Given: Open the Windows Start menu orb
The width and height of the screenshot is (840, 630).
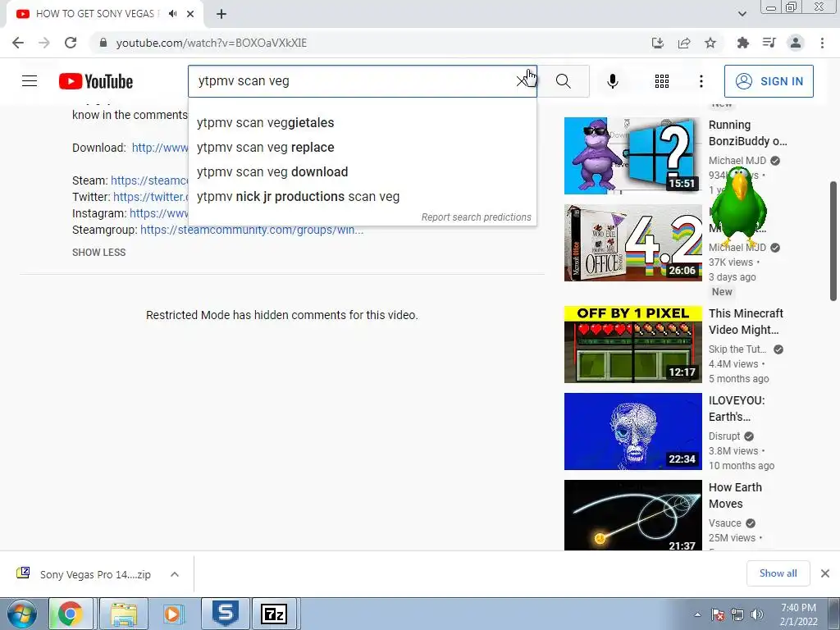Looking at the screenshot, I should point(22,614).
